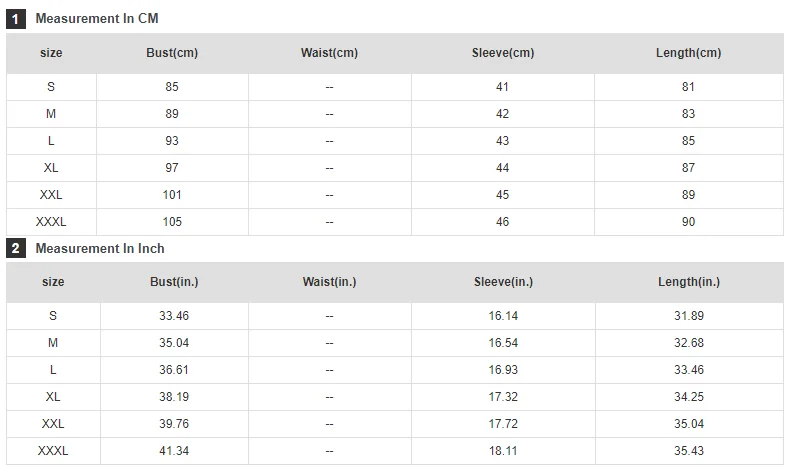Click the Sleeve(cm) column header
Screen dimensions: 791x472
pos(503,53)
